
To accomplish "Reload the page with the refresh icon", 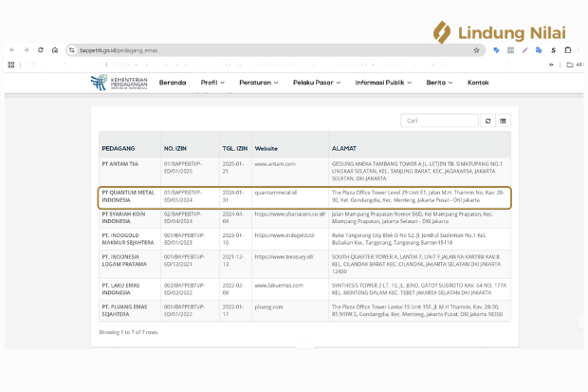I will (40, 49).
